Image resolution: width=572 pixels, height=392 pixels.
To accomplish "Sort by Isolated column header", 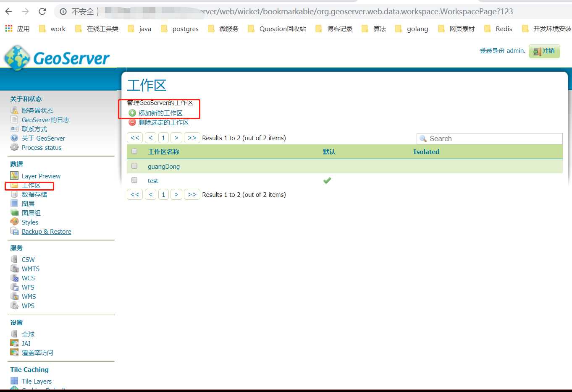I will [x=426, y=152].
